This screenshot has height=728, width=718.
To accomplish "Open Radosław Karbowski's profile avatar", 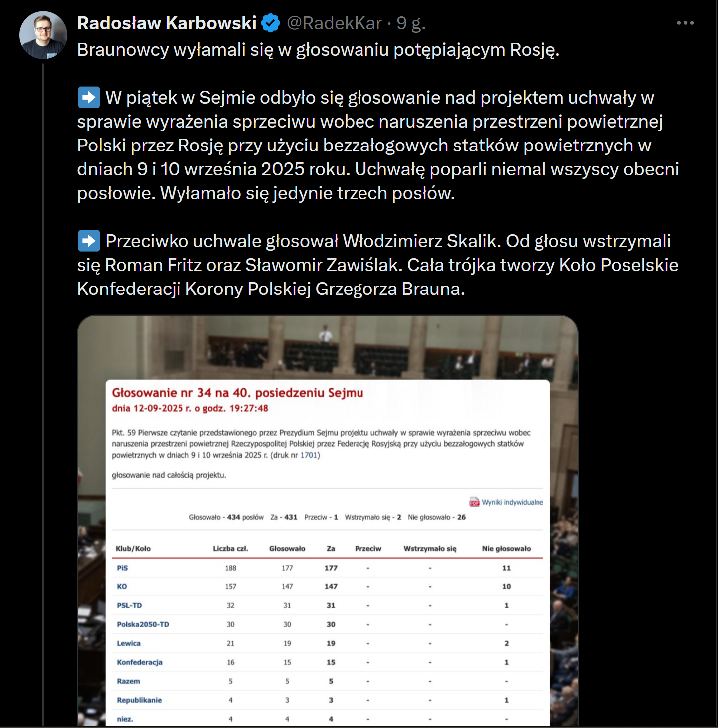I will [43, 35].
